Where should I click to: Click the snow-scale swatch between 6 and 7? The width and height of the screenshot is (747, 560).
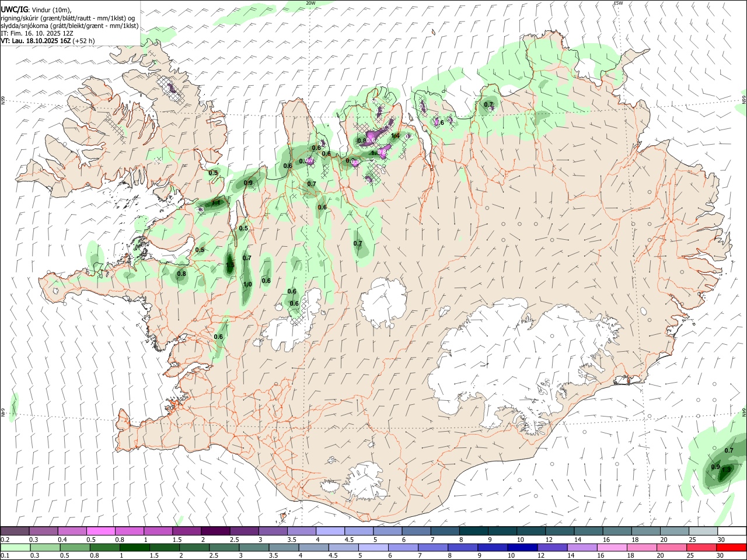(x=416, y=531)
